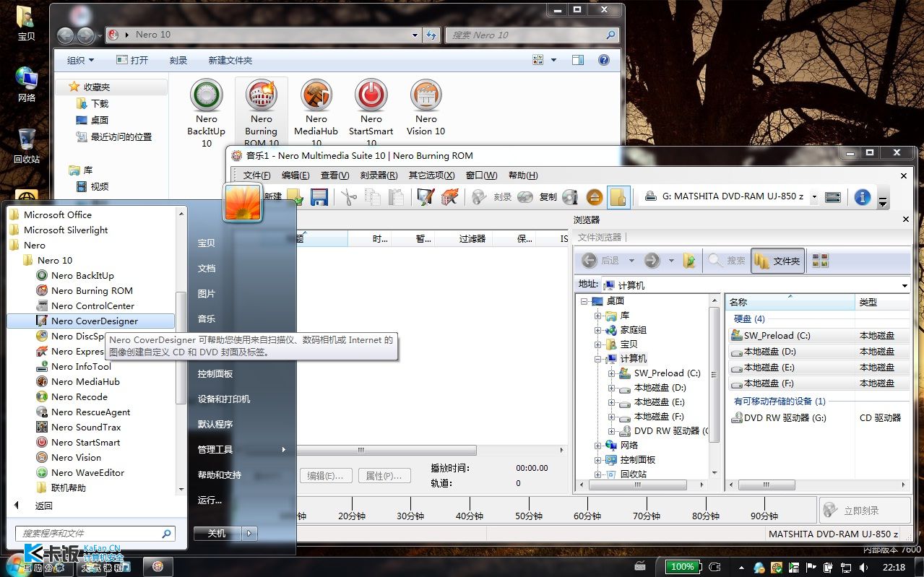
Task: Click the Copy documents icon in Nero toolbar
Action: (373, 196)
